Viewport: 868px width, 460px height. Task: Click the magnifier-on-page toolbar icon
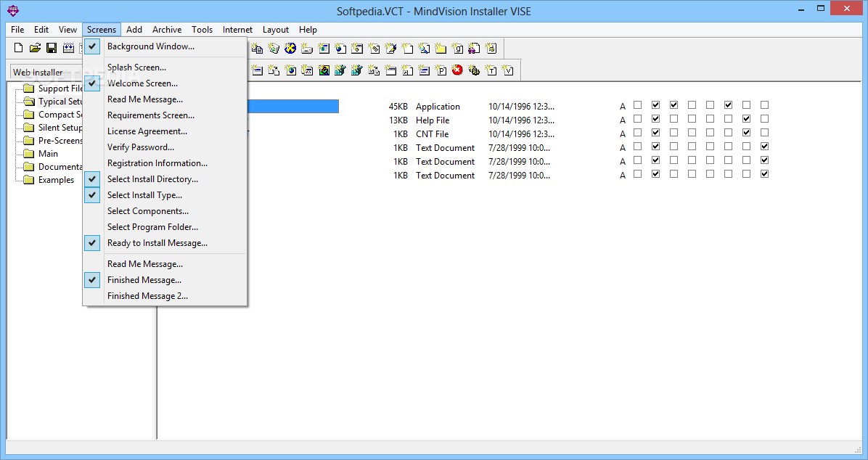[424, 48]
